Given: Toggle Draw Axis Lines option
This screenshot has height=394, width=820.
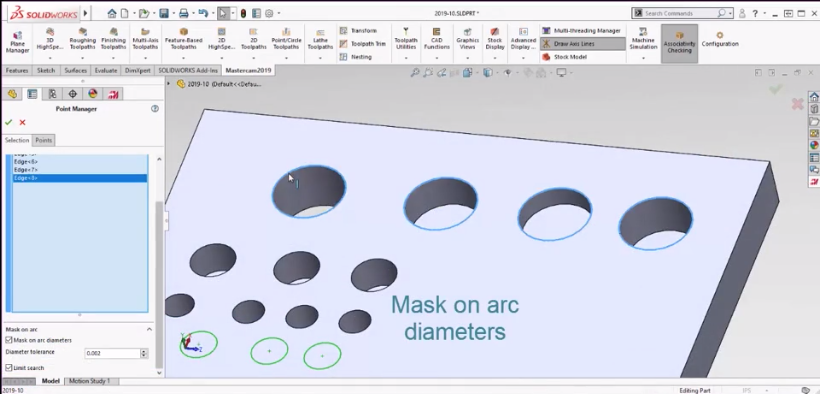Looking at the screenshot, I should [x=583, y=44].
